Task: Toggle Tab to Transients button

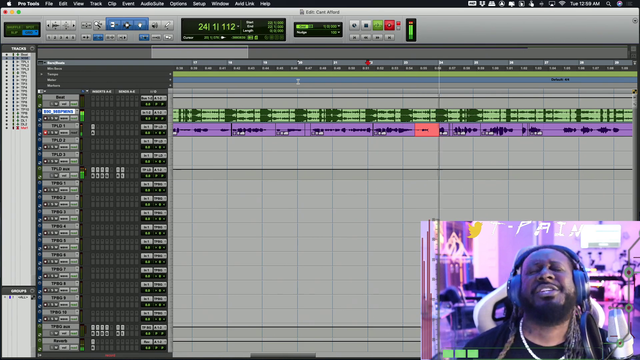Action: click(x=86, y=37)
